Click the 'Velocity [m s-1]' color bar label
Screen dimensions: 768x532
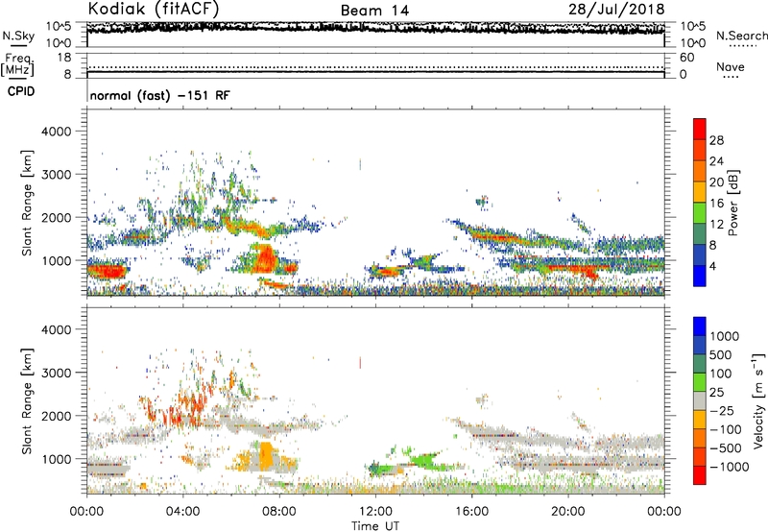click(x=758, y=400)
